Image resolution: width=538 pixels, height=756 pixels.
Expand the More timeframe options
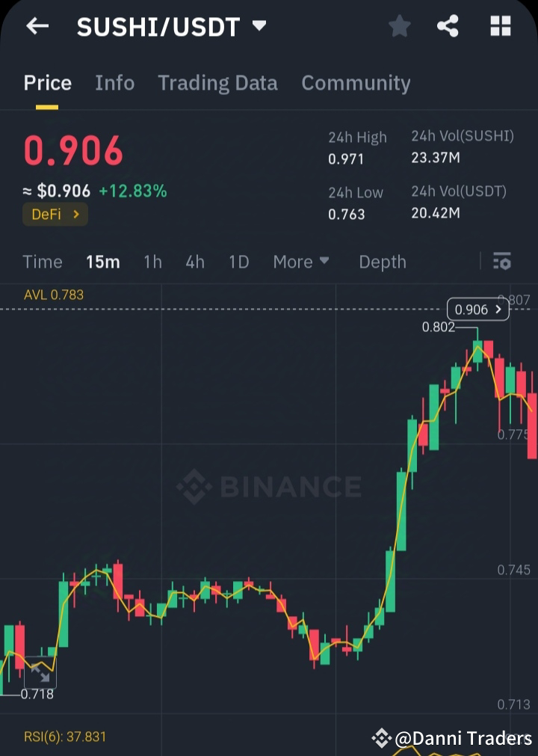[x=300, y=262]
